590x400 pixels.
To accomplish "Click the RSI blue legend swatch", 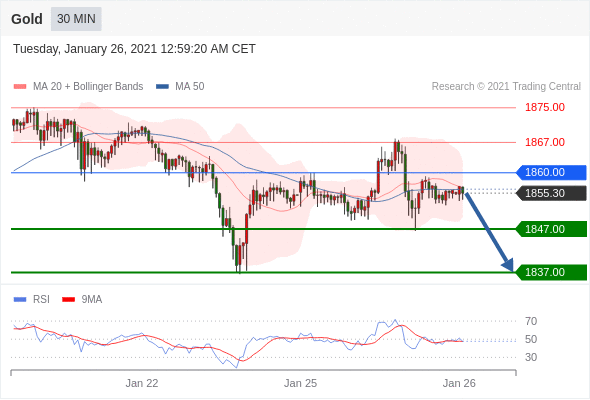I will 20,300.
